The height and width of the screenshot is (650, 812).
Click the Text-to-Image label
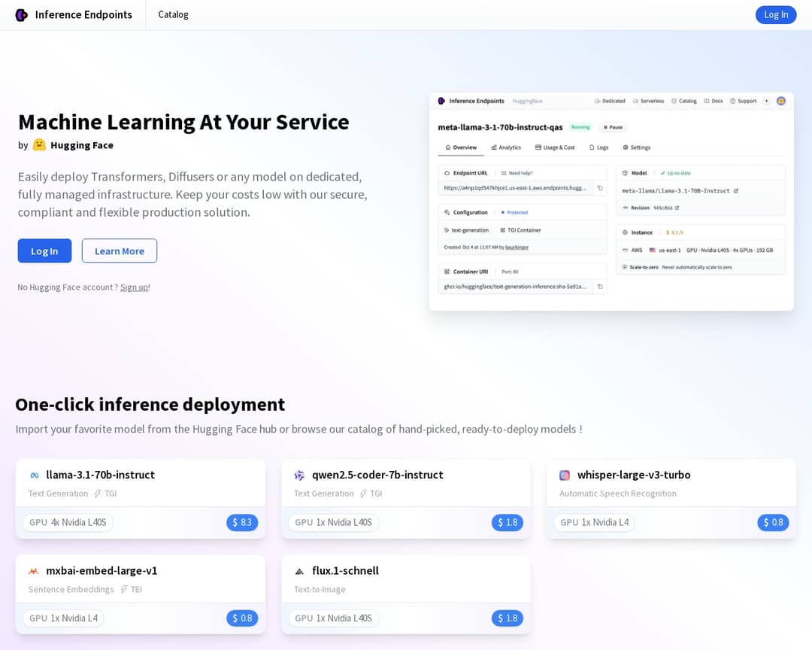(320, 589)
